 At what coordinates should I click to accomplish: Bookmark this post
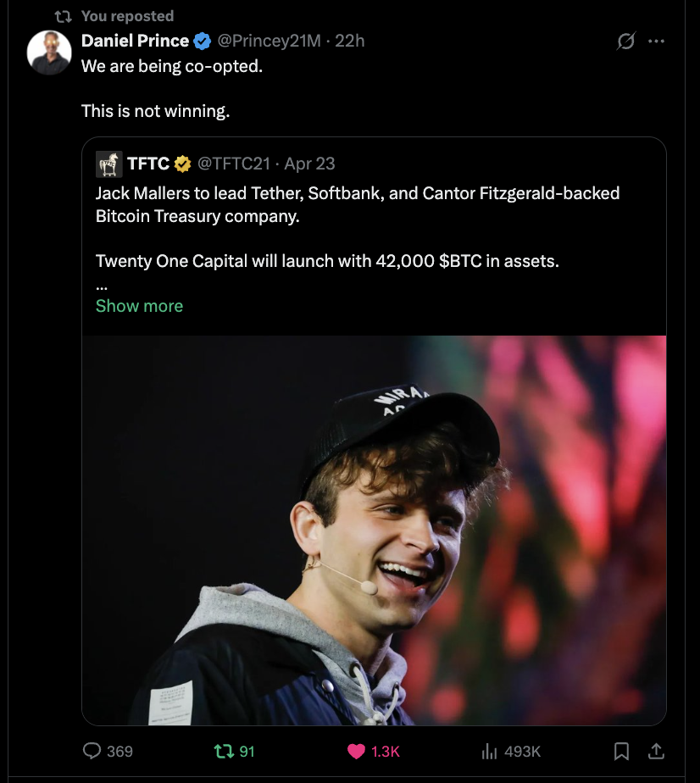(621, 751)
